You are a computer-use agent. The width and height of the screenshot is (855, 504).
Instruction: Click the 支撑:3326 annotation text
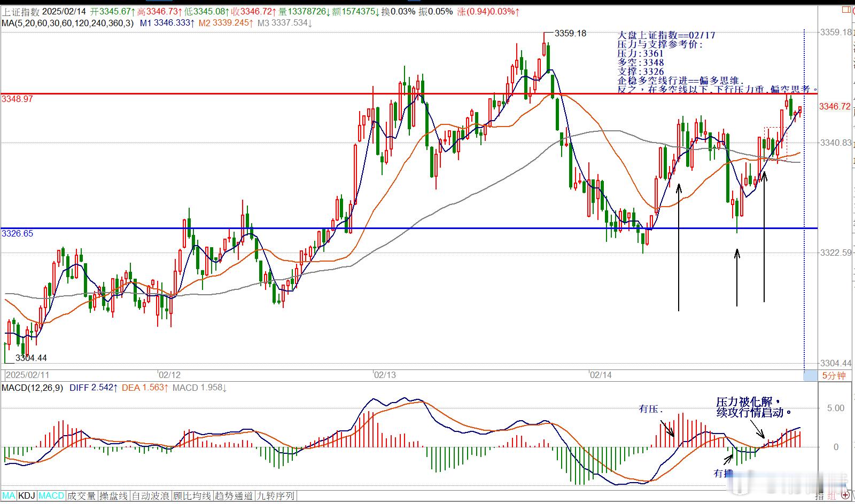(640, 72)
